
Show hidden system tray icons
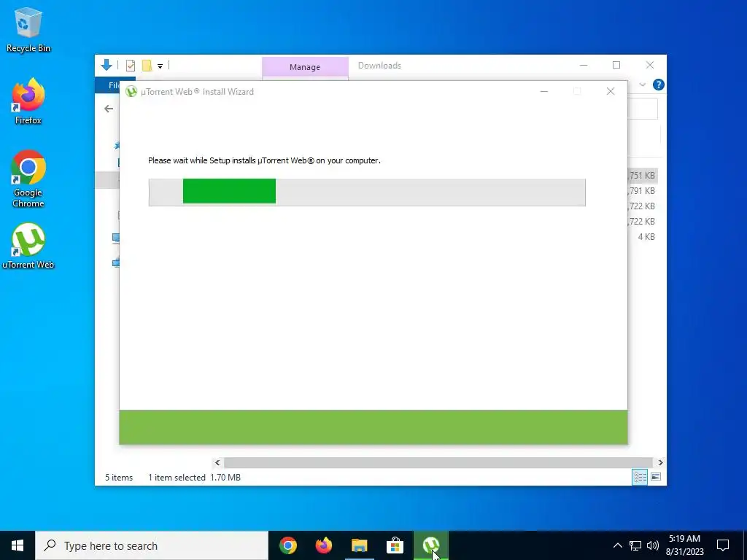click(617, 545)
